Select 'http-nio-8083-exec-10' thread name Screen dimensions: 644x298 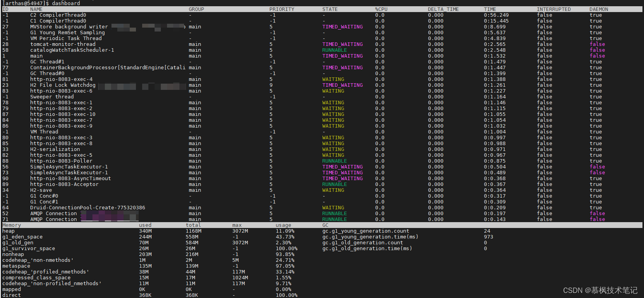pyautogui.click(x=63, y=114)
